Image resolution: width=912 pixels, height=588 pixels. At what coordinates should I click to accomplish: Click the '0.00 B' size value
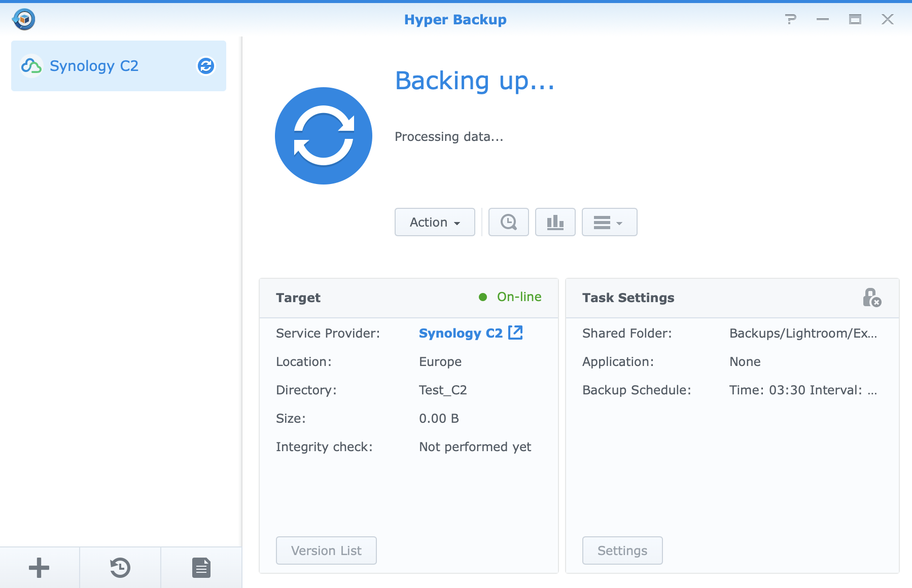coord(439,418)
